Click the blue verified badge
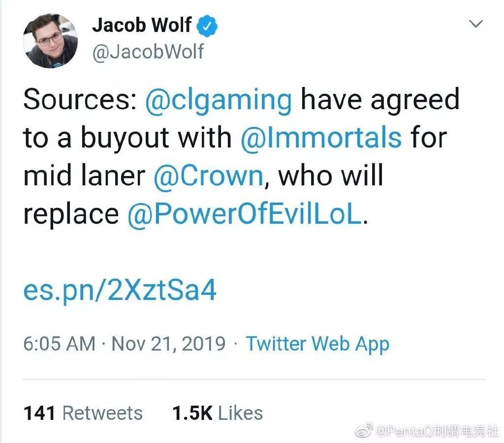This screenshot has height=443, width=504. tap(207, 26)
